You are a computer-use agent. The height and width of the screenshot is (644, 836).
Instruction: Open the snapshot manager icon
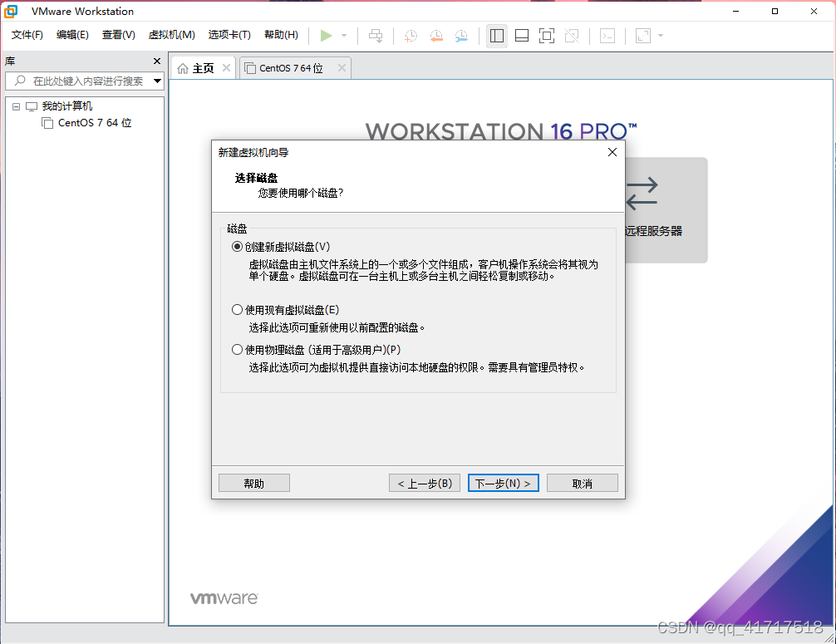point(461,36)
